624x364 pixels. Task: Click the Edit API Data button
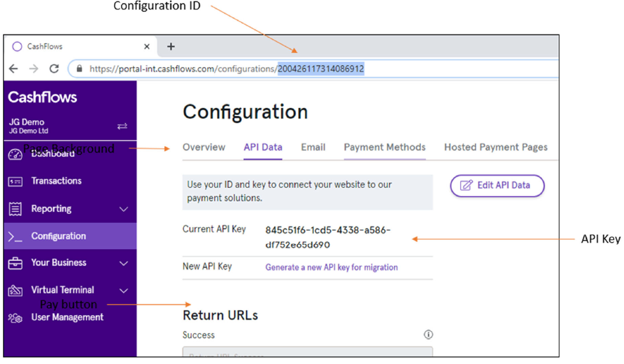click(497, 186)
